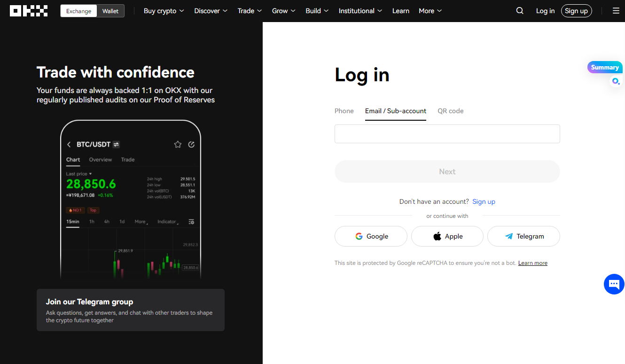The width and height of the screenshot is (625, 364).
Task: Select the 15min chart interval
Action: coord(73,222)
